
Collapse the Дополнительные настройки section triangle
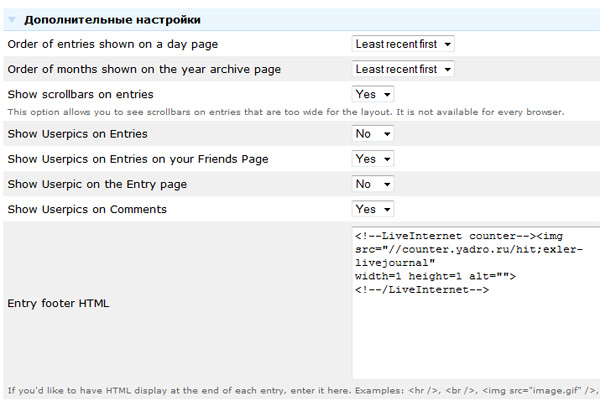11,20
